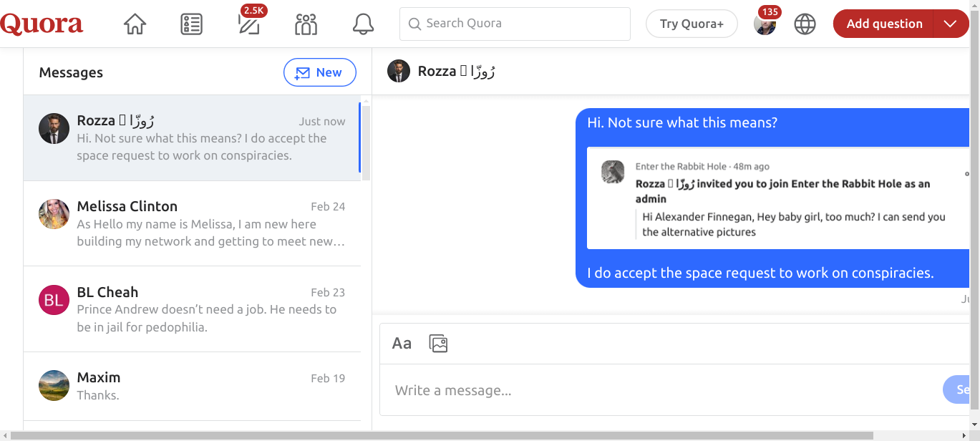Click the 'Thanks.' message preview

[x=98, y=395]
